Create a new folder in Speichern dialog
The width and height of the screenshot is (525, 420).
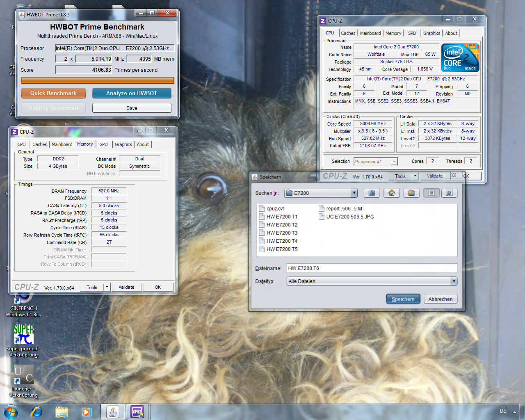click(x=411, y=193)
